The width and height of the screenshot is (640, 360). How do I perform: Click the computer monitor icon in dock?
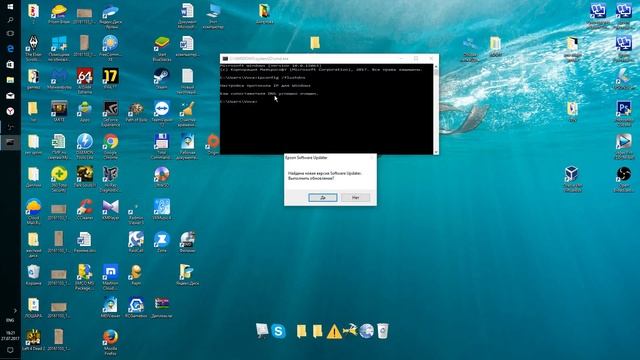point(262,331)
